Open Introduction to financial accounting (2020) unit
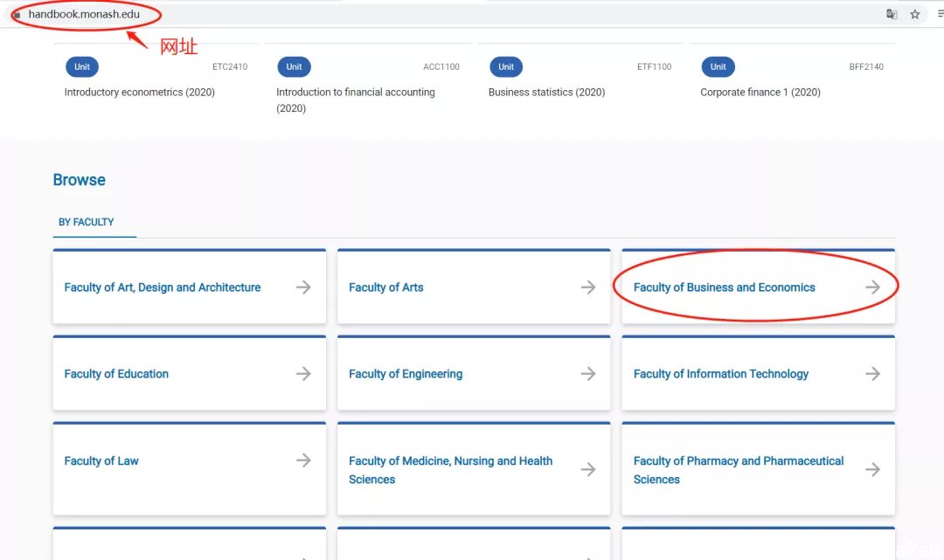The width and height of the screenshot is (944, 560). tap(355, 100)
